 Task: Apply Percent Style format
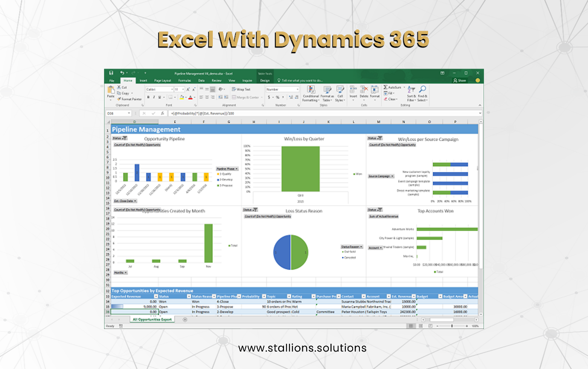pyautogui.click(x=278, y=97)
